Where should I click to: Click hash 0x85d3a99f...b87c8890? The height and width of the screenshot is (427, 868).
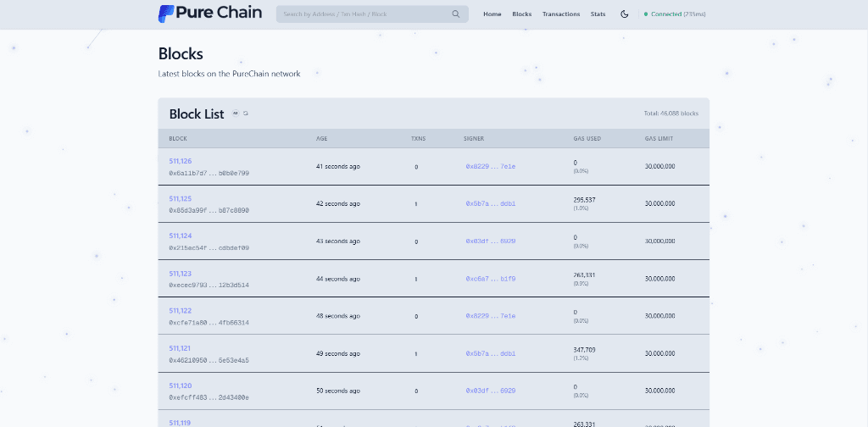click(x=209, y=211)
